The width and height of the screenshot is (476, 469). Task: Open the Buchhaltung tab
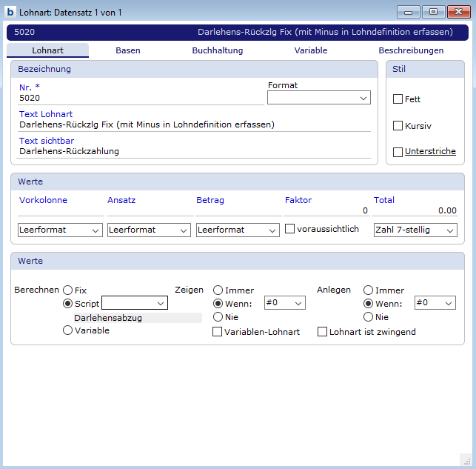point(218,51)
